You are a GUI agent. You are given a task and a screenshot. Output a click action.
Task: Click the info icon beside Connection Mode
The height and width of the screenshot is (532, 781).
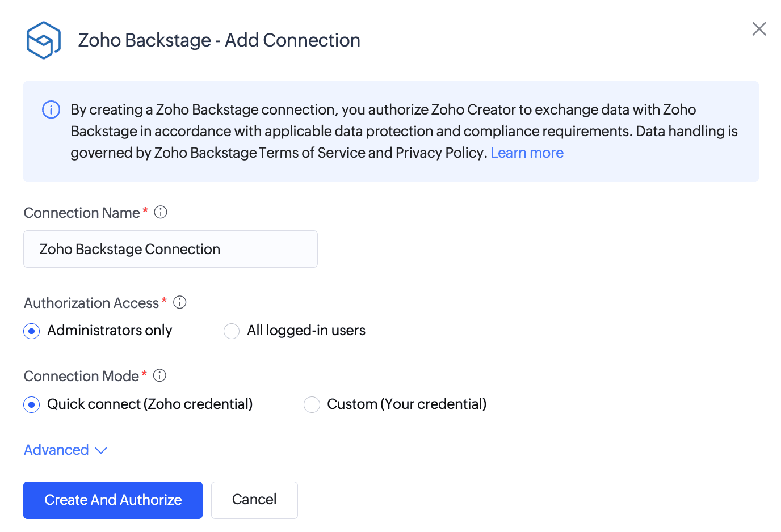(160, 375)
